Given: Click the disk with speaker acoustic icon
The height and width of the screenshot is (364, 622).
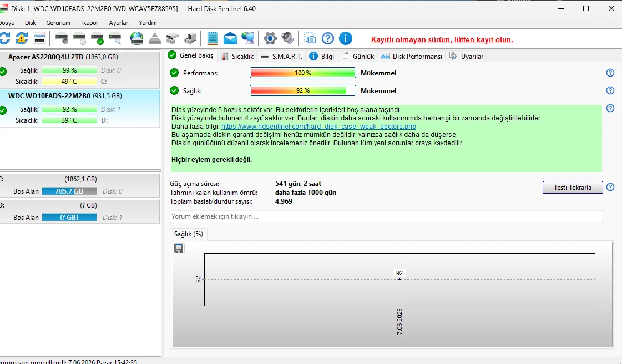Looking at the screenshot, I should pyautogui.click(x=62, y=38).
